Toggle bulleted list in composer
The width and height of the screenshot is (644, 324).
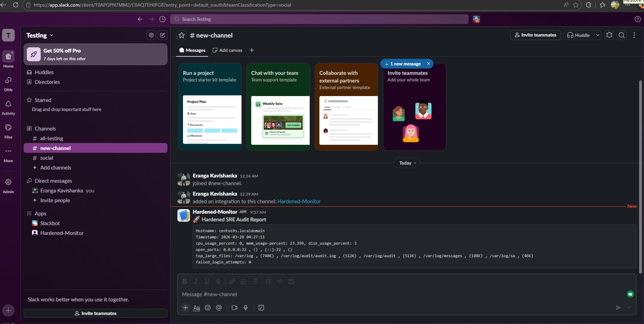(255, 281)
